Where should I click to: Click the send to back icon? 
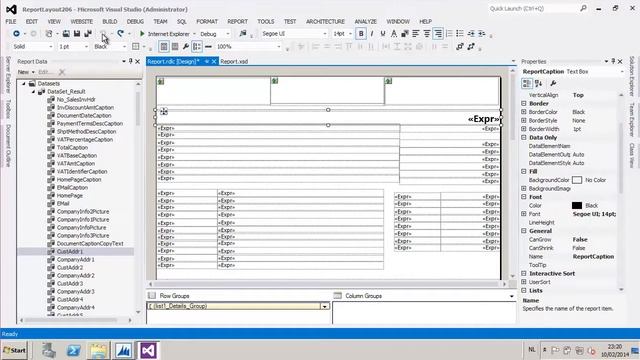click(x=471, y=47)
